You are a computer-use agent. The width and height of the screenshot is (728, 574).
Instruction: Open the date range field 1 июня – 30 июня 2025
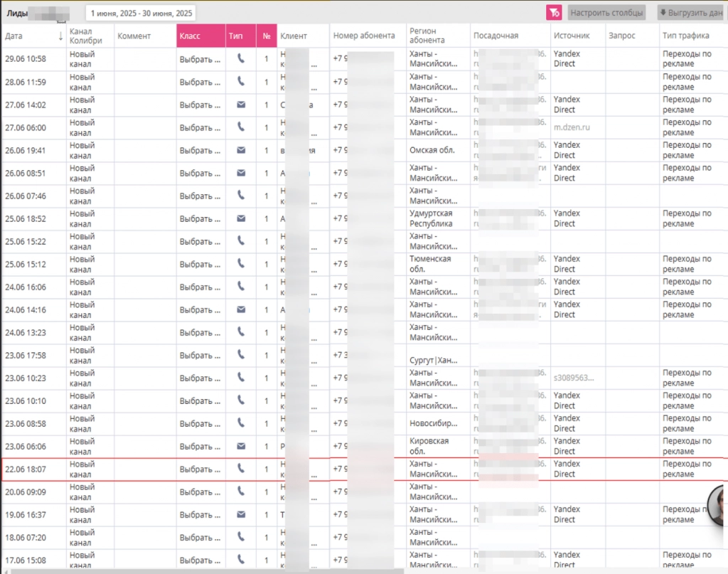[x=141, y=13]
